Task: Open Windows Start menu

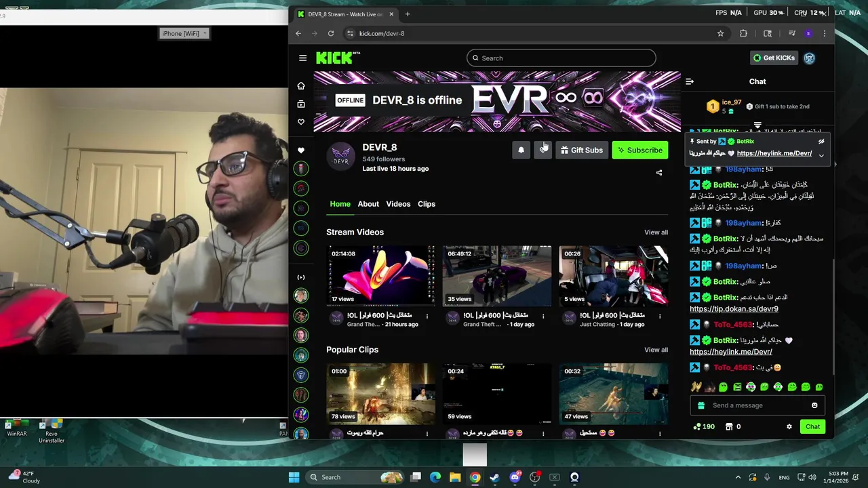Action: pyautogui.click(x=294, y=477)
